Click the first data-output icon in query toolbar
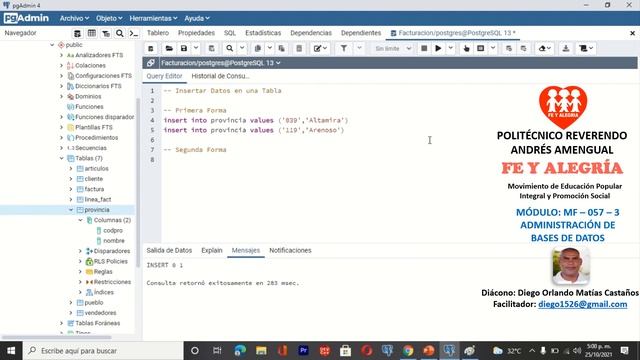This screenshot has height=360, width=640. pos(151,49)
